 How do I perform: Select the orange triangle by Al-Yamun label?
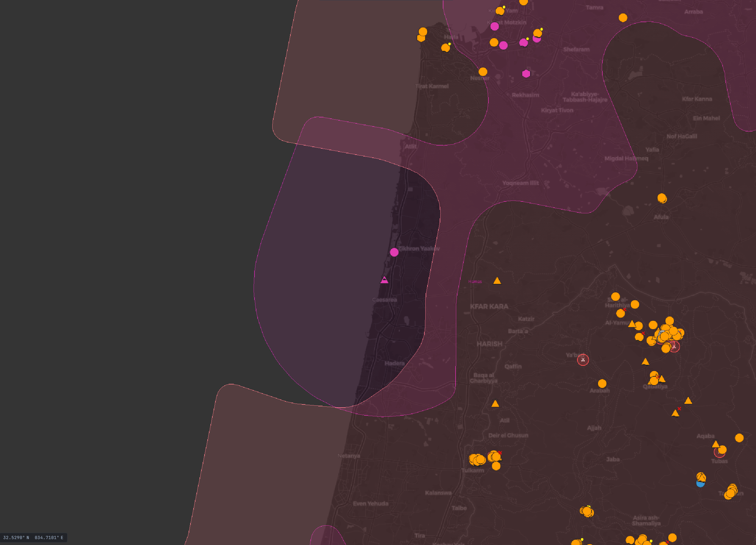(632, 323)
